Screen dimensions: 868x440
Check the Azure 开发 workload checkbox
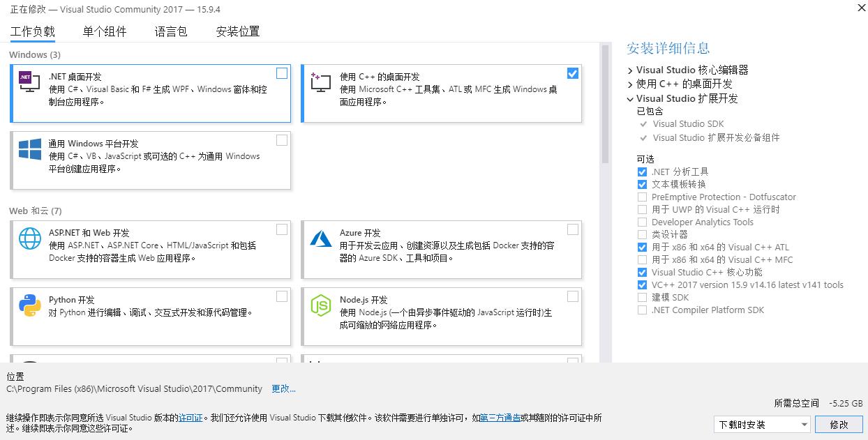point(573,229)
